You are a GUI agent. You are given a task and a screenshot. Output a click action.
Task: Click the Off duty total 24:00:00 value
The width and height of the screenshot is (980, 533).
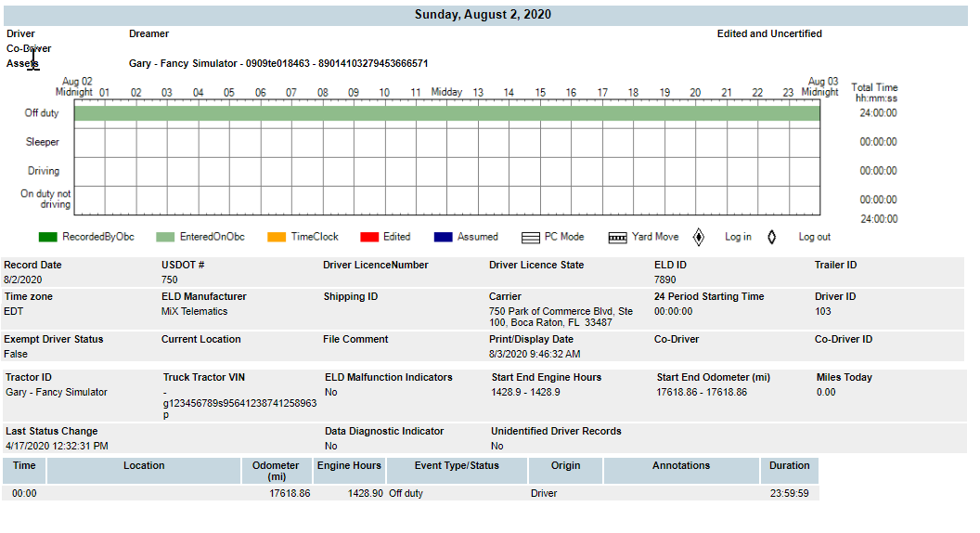(x=878, y=113)
